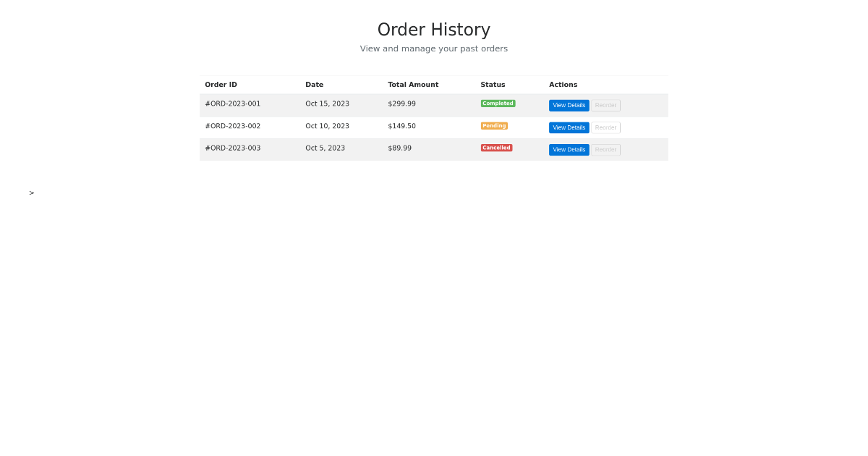Select the $299.99 total amount cell
Image resolution: width=868 pixels, height=456 pixels.
click(401, 104)
